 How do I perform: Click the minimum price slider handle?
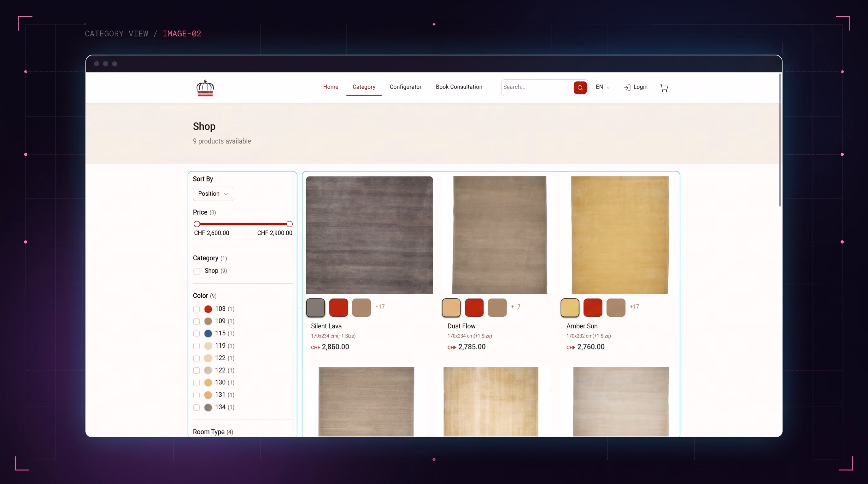197,224
